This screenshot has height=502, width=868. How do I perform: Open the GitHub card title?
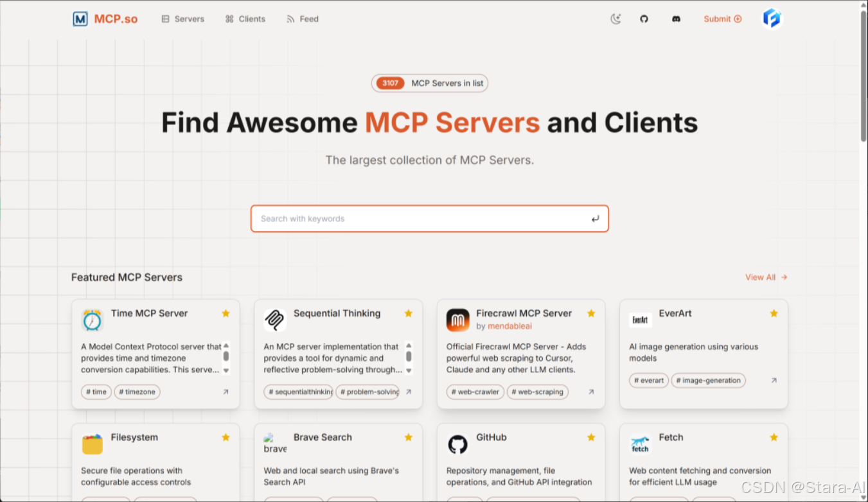(492, 437)
